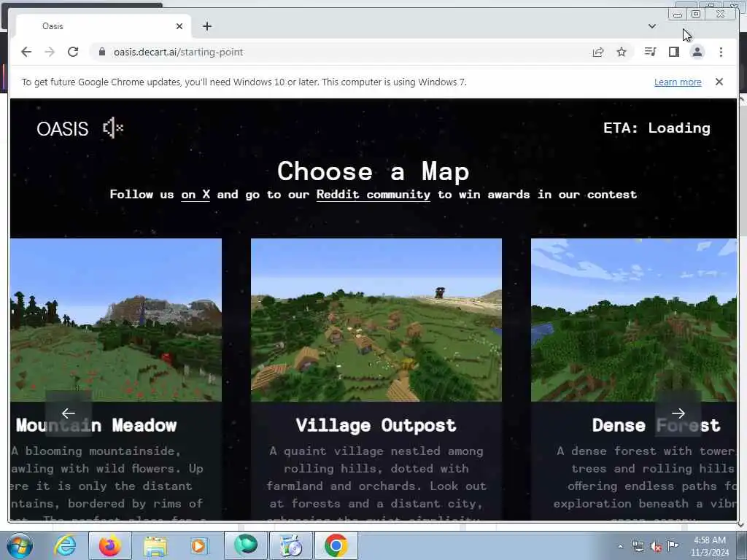The image size is (747, 560).
Task: Click the browser forward arrow
Action: [50, 52]
